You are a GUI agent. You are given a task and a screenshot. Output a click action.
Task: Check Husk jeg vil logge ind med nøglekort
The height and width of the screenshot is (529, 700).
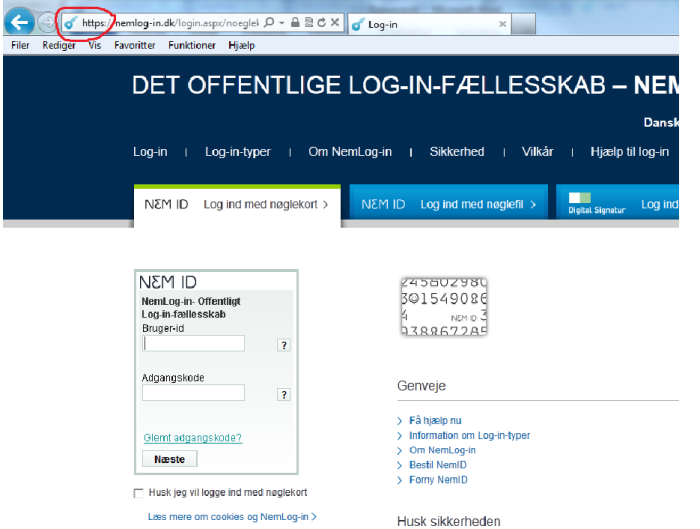point(138,493)
